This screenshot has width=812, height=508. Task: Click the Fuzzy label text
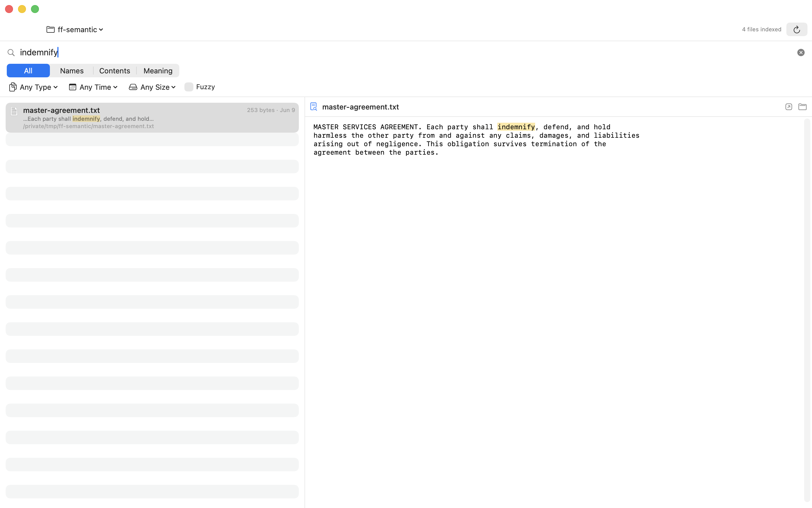coord(205,87)
